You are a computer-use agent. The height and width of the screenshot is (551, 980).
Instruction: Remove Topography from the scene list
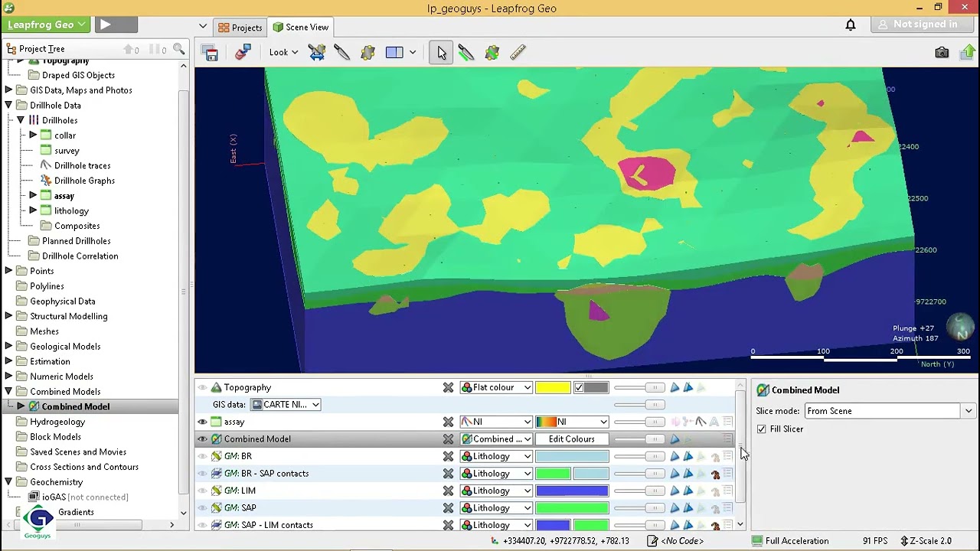(448, 387)
